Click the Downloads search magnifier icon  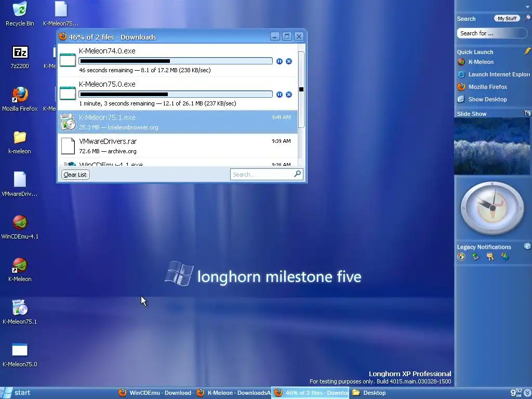coord(297,174)
